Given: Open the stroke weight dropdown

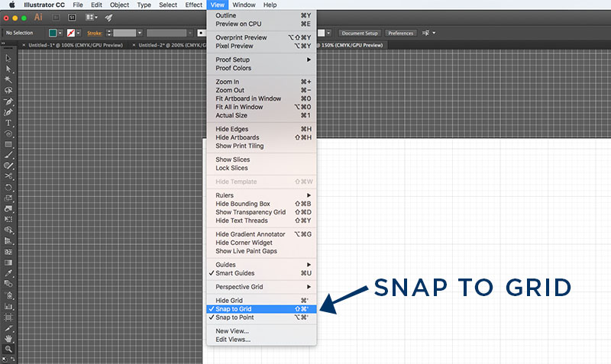Looking at the screenshot, I should (x=140, y=33).
